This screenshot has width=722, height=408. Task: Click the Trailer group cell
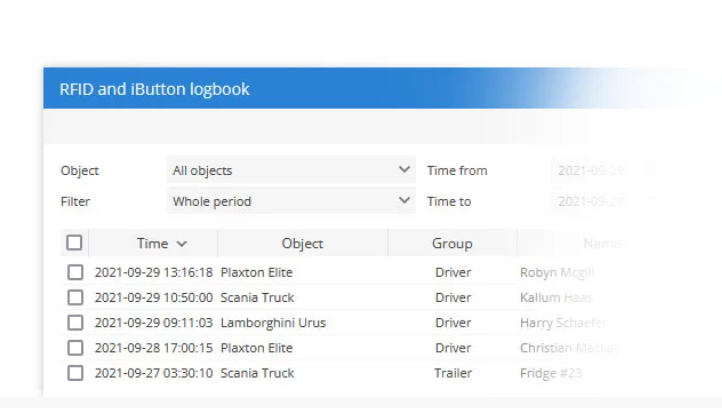453,373
